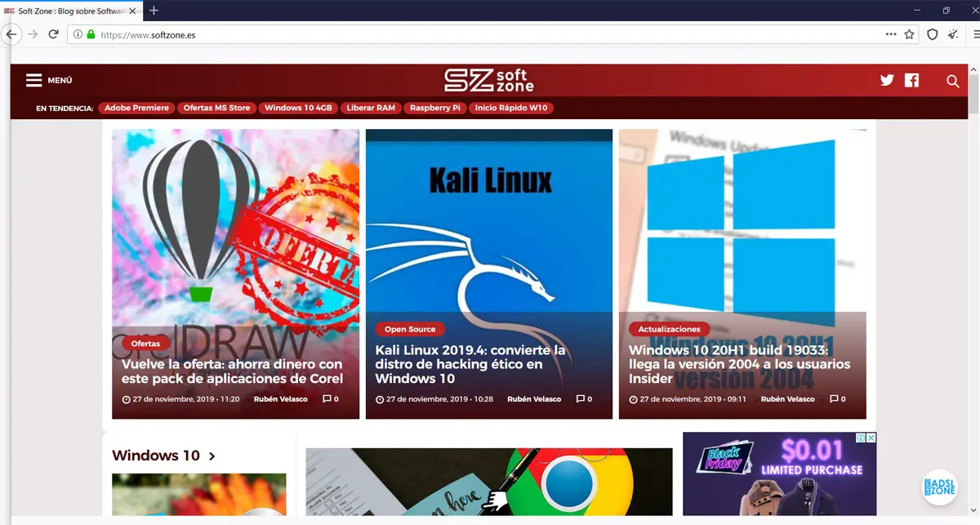Select the Soft Zone browser tab
980x525 pixels.
[70, 11]
